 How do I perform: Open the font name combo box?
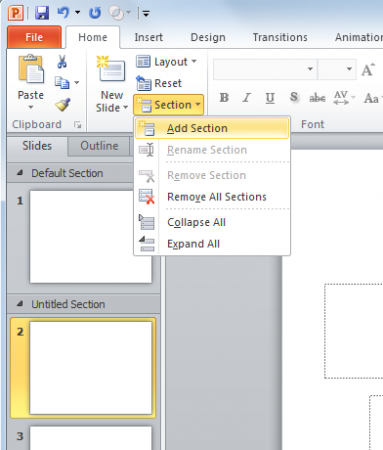tap(265, 69)
